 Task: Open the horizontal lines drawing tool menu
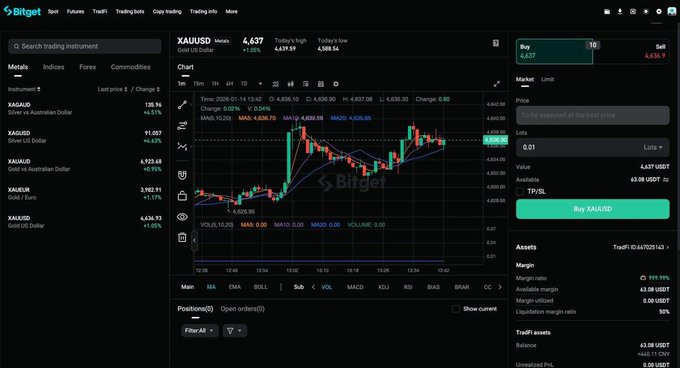pyautogui.click(x=182, y=126)
